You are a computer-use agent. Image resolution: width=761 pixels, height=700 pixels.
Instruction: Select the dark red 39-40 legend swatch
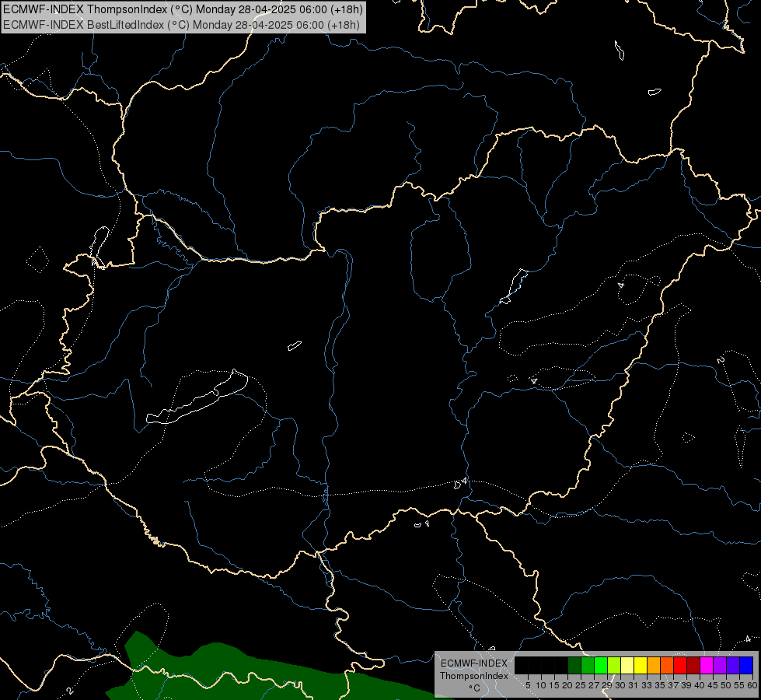point(693,665)
